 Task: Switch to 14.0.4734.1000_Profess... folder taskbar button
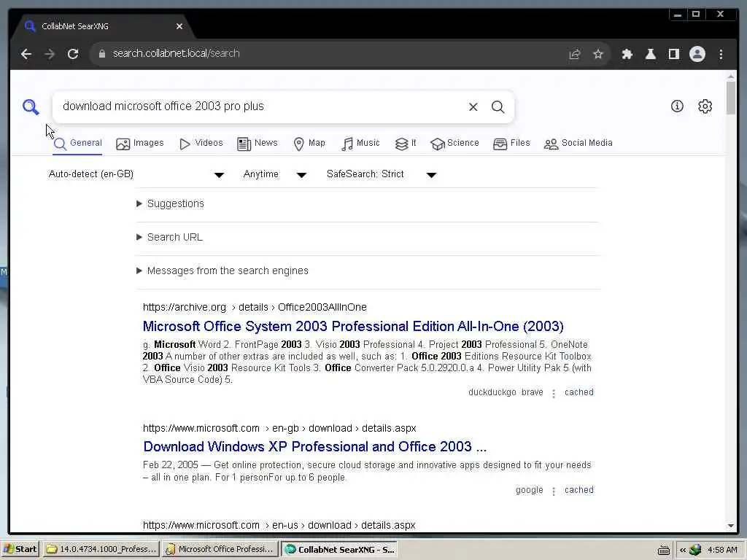[101, 549]
